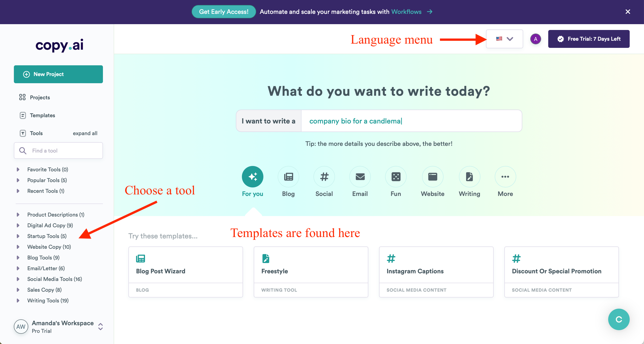This screenshot has height=344, width=644.
Task: Switch to the For you tab label
Action: coord(252,194)
